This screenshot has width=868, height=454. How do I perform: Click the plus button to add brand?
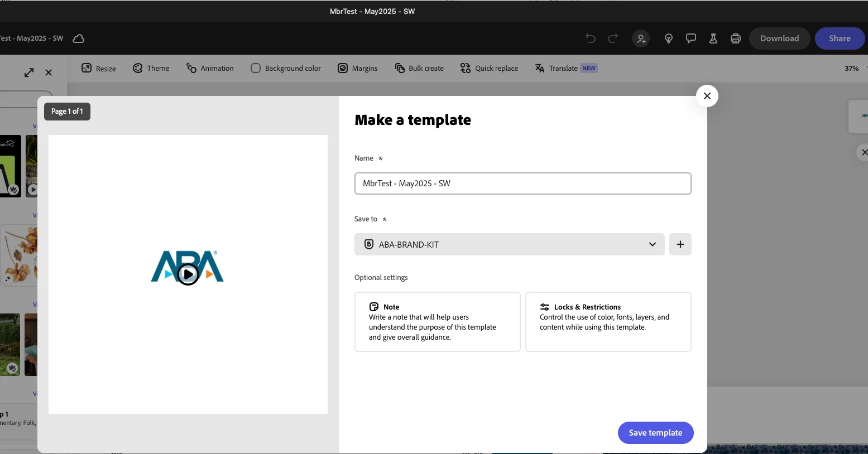pos(680,244)
